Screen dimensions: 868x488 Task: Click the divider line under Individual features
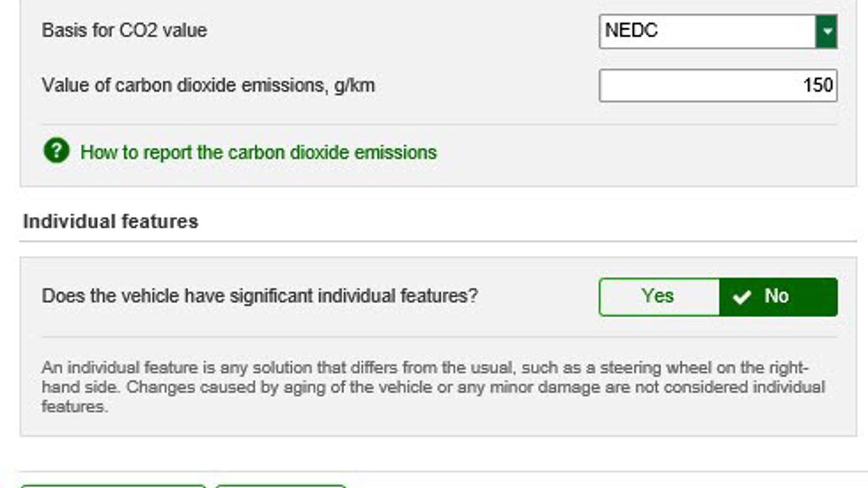(438, 241)
